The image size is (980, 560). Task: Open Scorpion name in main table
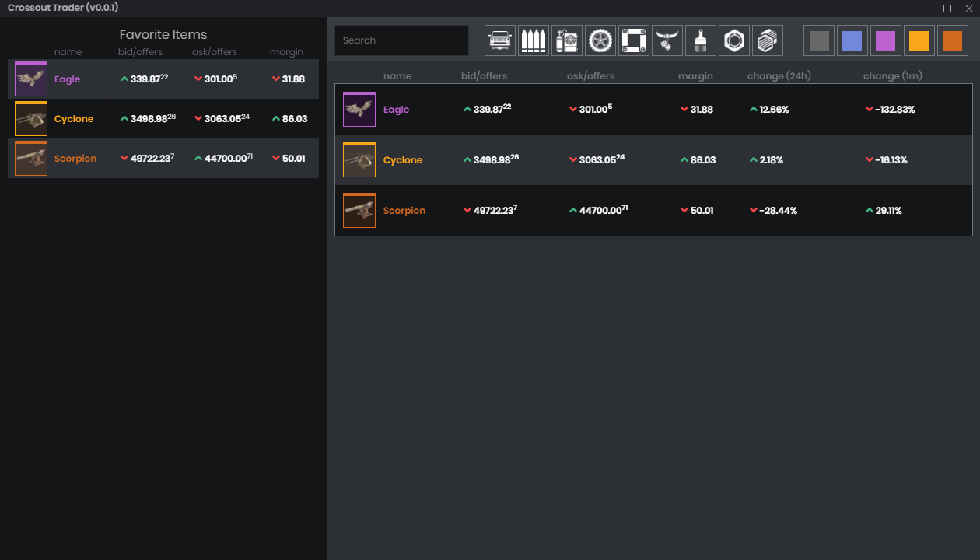tap(404, 211)
